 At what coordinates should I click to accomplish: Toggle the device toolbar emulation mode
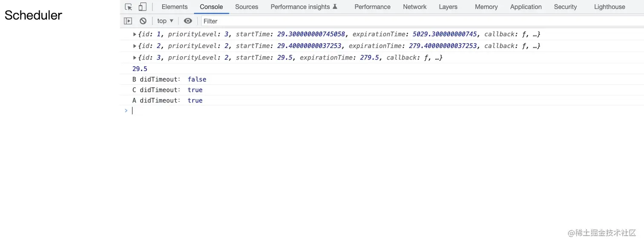pyautogui.click(x=142, y=6)
